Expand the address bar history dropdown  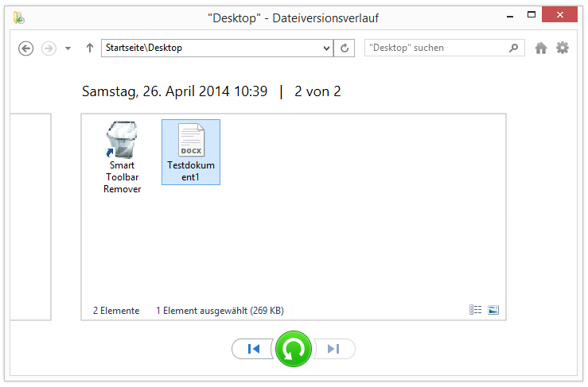[326, 48]
